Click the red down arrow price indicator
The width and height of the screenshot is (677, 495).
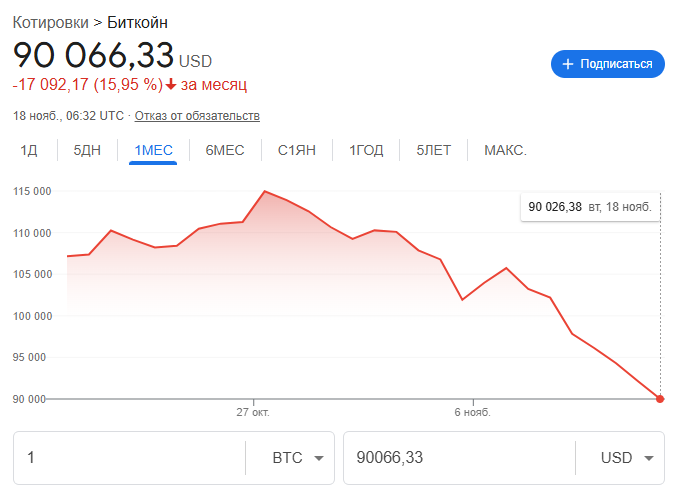[x=171, y=84]
